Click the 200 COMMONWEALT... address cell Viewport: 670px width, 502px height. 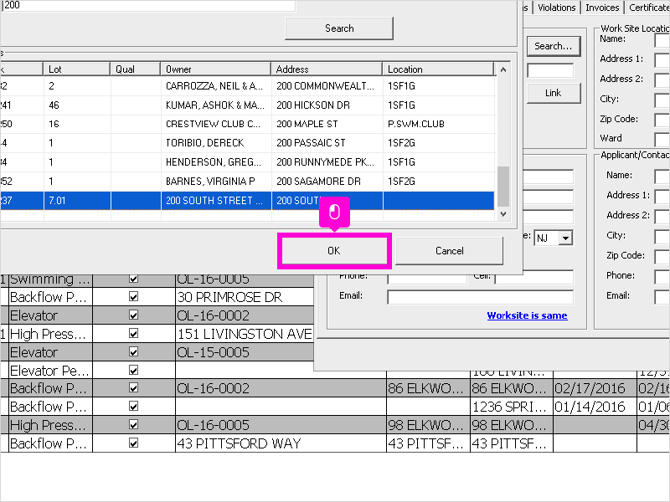(327, 86)
